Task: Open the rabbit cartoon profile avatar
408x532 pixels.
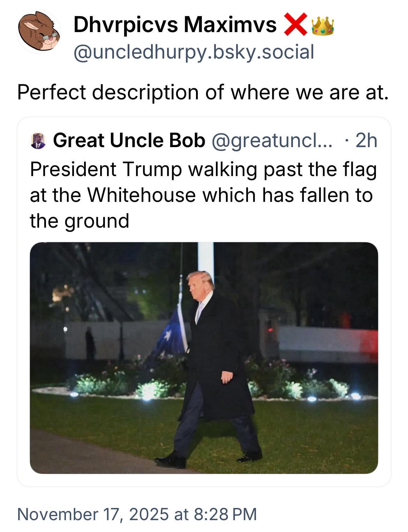Action: click(x=39, y=32)
